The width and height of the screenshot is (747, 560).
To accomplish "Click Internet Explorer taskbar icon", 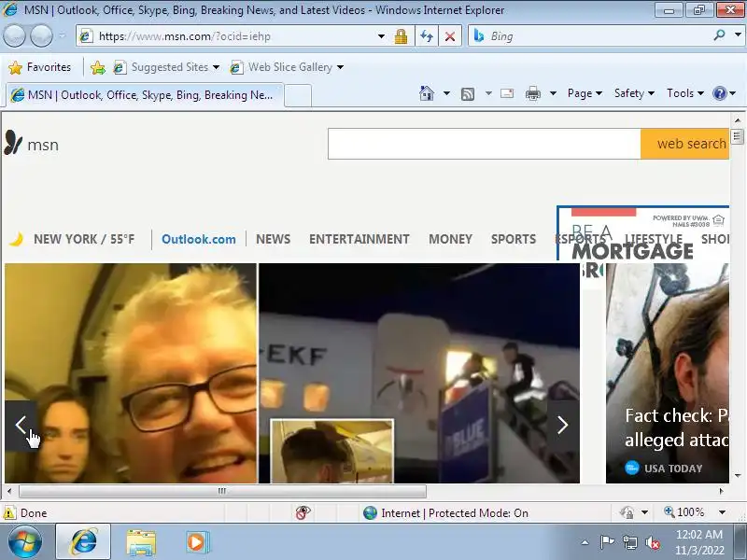I will [x=83, y=542].
